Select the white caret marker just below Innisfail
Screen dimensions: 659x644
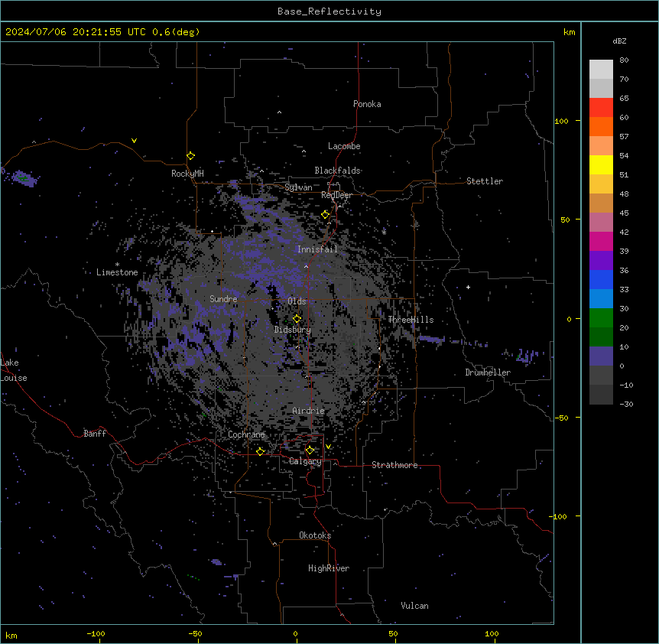click(x=306, y=266)
